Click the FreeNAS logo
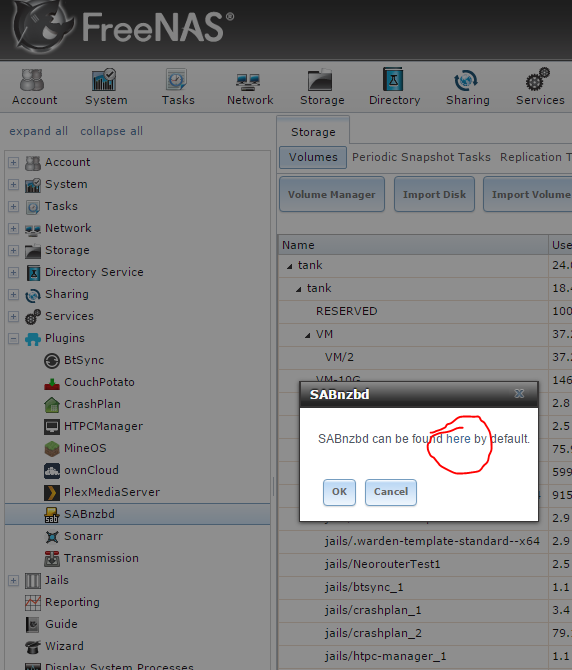 pos(123,27)
